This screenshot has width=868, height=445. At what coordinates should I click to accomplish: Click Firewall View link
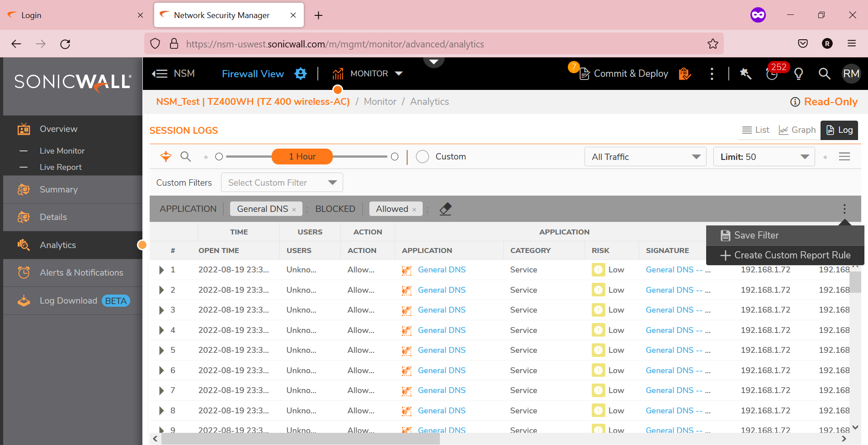[x=253, y=74]
